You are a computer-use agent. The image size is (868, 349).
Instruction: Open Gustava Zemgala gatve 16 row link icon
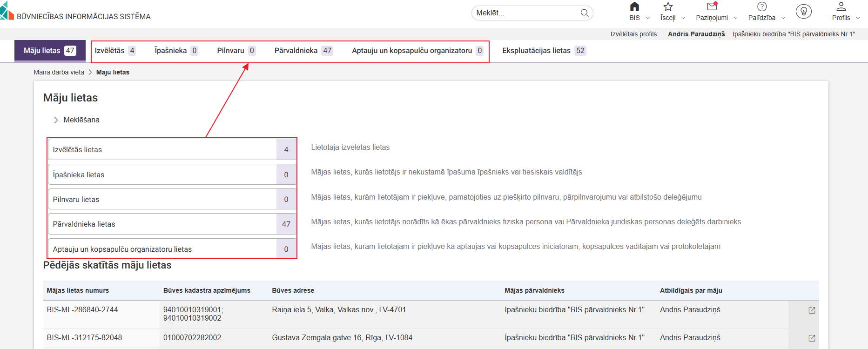coord(812,338)
